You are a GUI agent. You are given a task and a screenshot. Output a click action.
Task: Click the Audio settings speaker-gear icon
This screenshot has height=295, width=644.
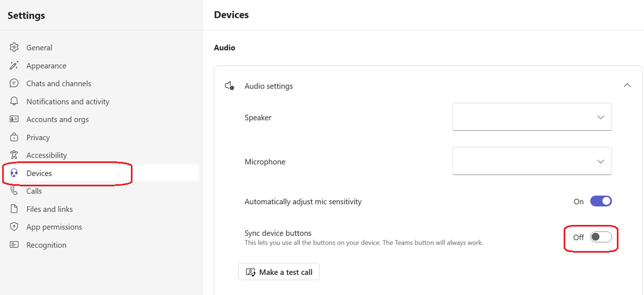point(229,86)
